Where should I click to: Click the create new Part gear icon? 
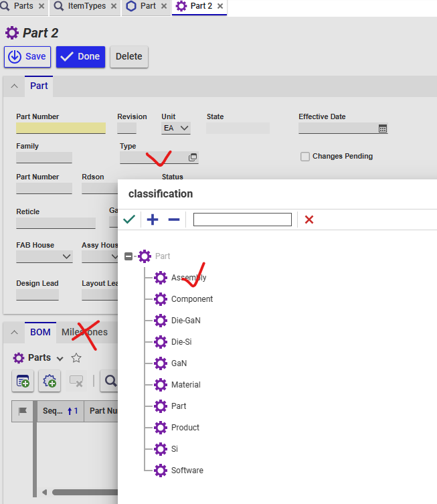(50, 382)
